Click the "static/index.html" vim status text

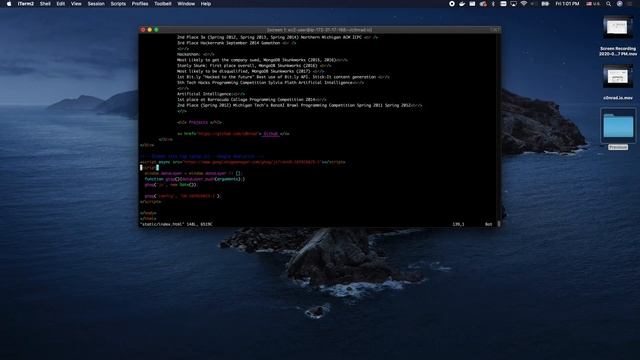[x=176, y=224]
